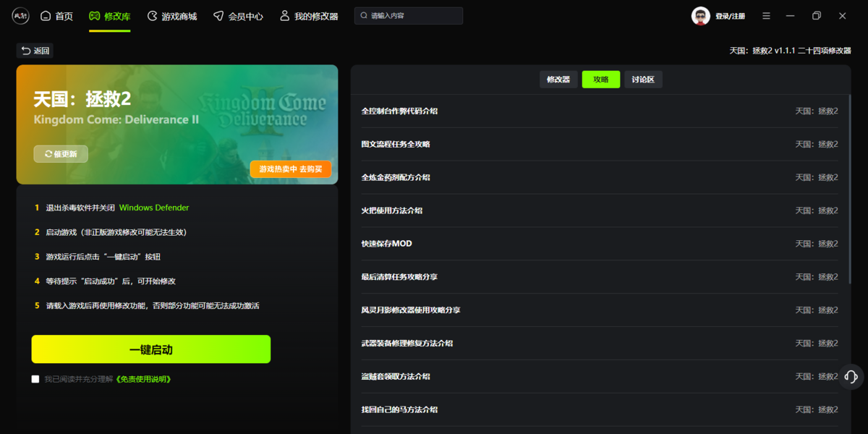The image size is (868, 434).
Task: Close the application window
Action: 843,16
